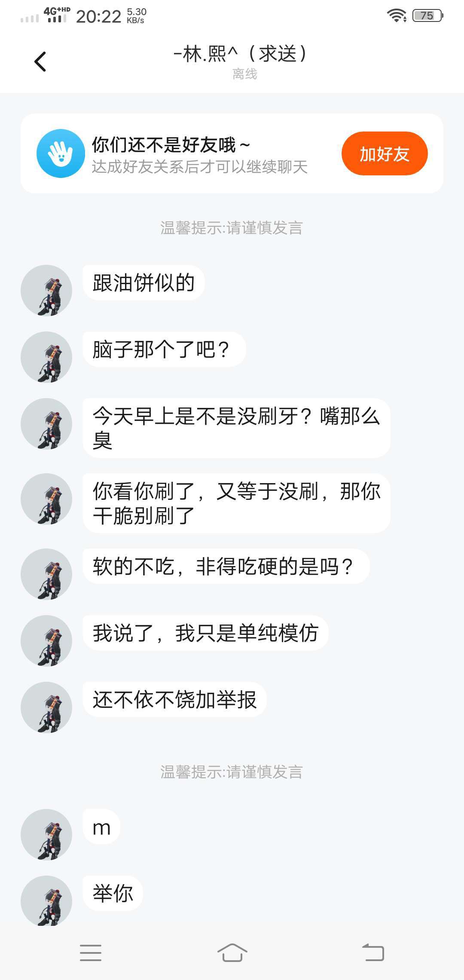
Task: Tap the battery indicator showing 75
Action: tap(427, 16)
